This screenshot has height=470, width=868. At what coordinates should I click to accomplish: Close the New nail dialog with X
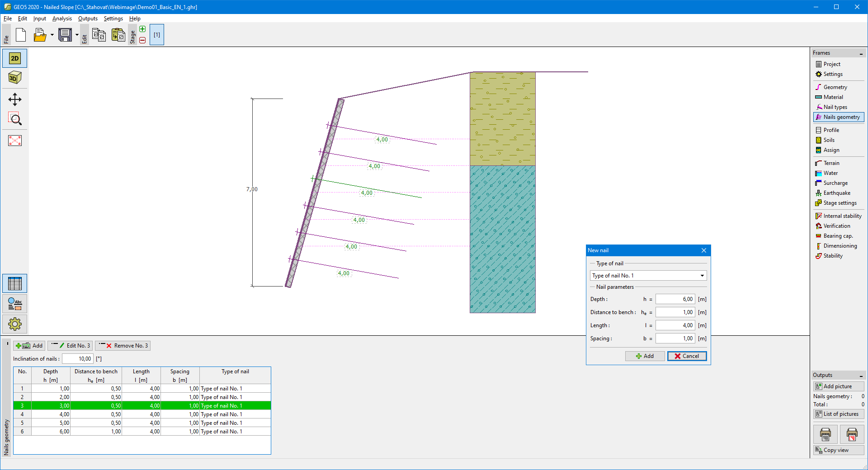[x=704, y=250]
